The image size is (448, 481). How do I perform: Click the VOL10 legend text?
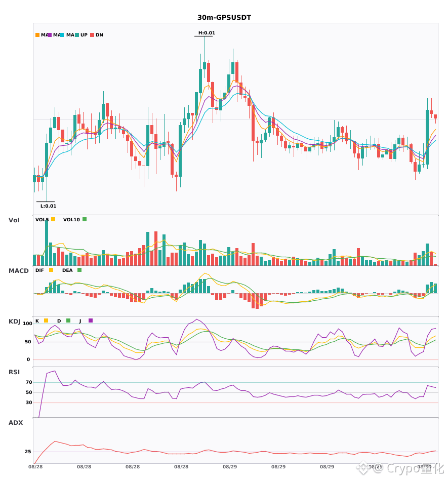[x=71, y=220]
